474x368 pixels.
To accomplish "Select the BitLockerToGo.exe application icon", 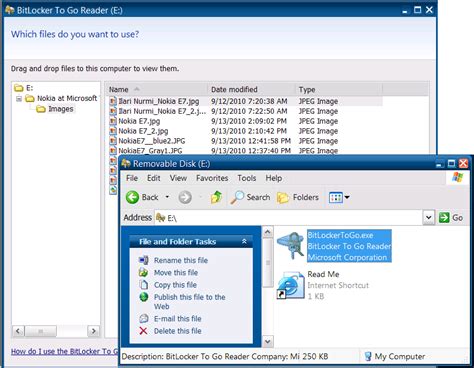I will pyautogui.click(x=291, y=246).
